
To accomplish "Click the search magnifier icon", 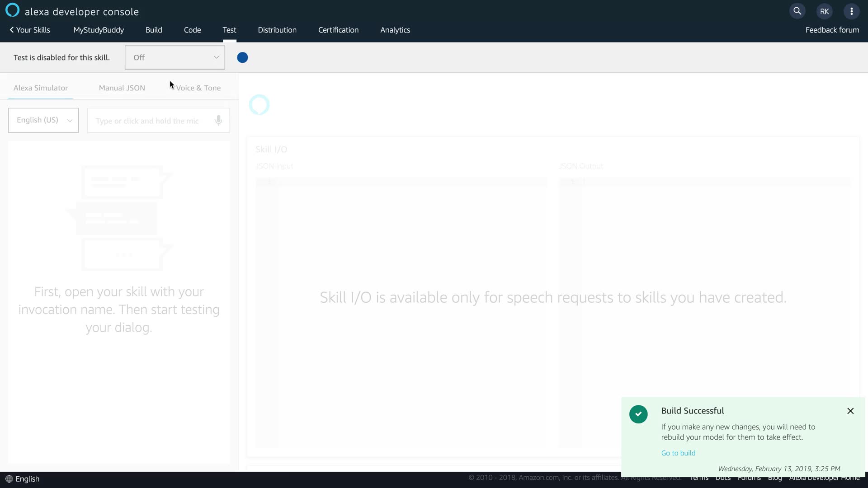I will (x=797, y=11).
